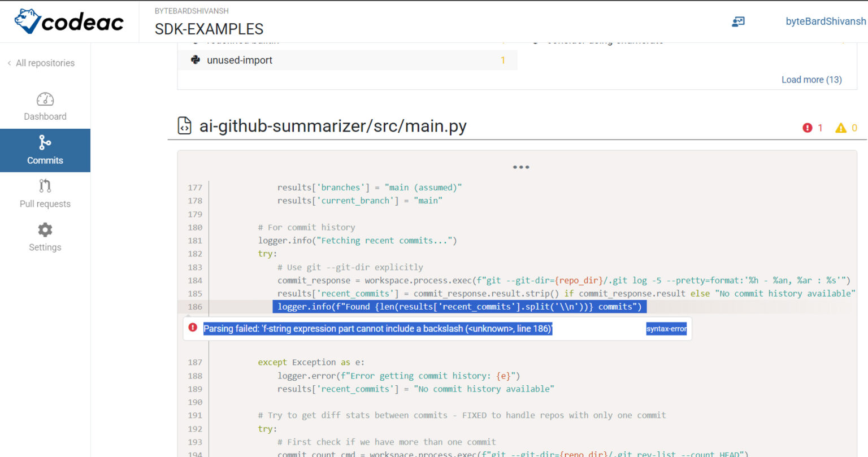The width and height of the screenshot is (868, 457).
Task: Open Settings via the gear icon
Action: click(x=45, y=230)
